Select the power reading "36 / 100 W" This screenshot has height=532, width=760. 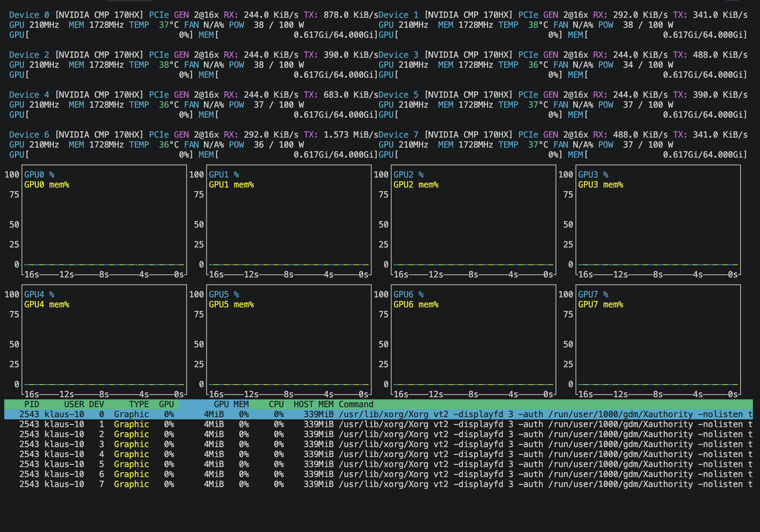coord(279,145)
